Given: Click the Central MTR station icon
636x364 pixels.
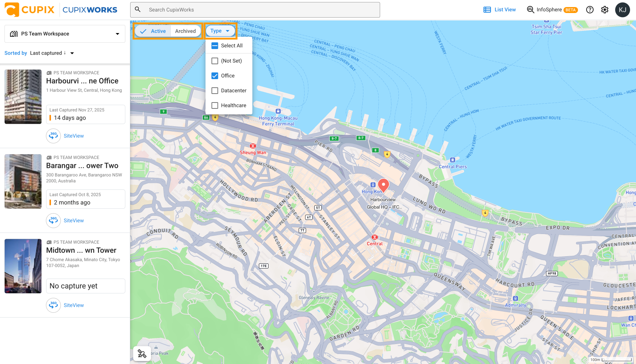Looking at the screenshot, I should 375,237.
